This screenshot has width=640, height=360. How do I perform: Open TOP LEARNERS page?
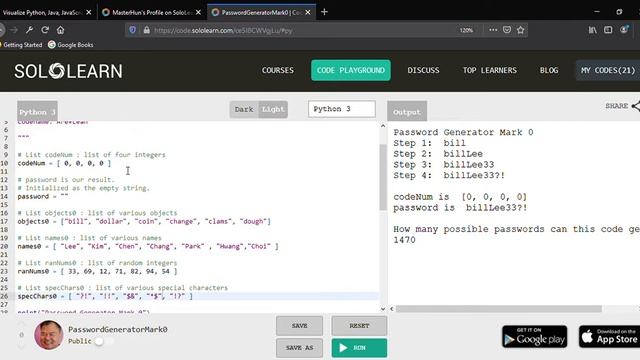(x=490, y=70)
